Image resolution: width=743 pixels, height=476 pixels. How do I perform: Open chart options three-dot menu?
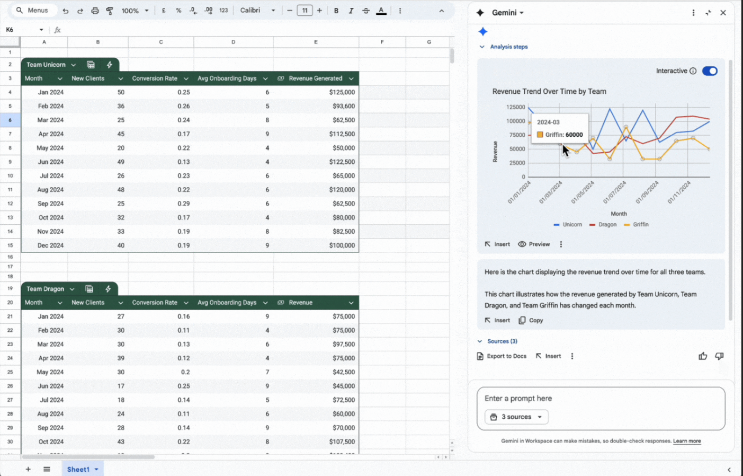(561, 244)
